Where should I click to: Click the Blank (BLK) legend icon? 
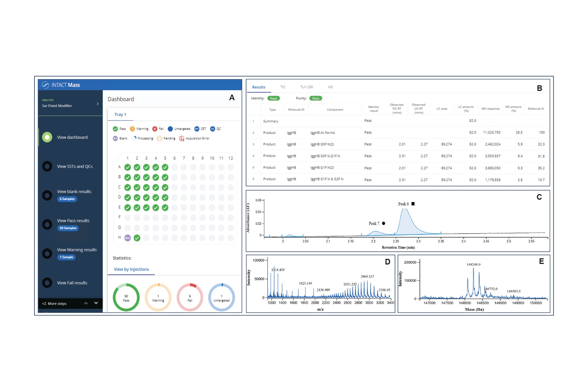pyautogui.click(x=116, y=138)
